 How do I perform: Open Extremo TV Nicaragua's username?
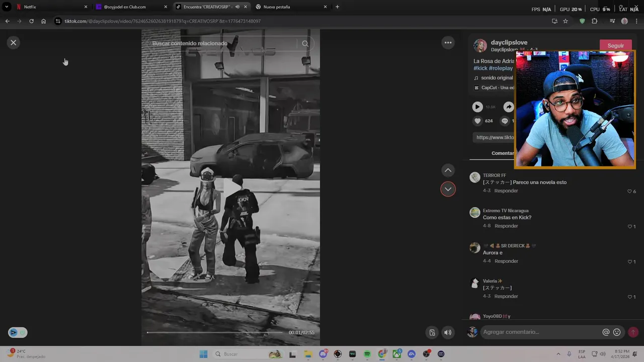(506, 211)
